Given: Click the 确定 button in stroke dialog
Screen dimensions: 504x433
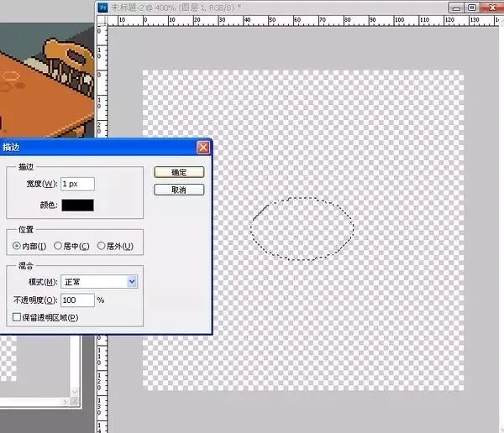Looking at the screenshot, I should [x=179, y=172].
